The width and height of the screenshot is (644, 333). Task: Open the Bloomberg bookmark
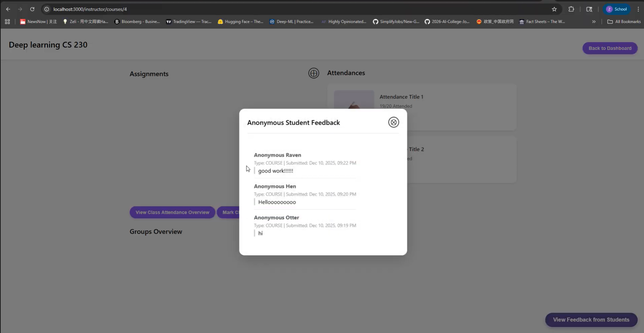(x=137, y=22)
